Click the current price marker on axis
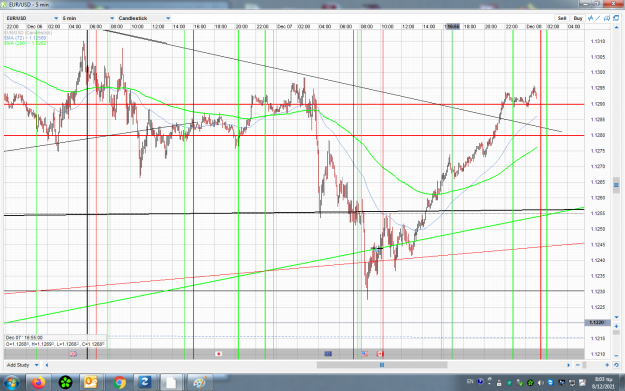 (597, 322)
